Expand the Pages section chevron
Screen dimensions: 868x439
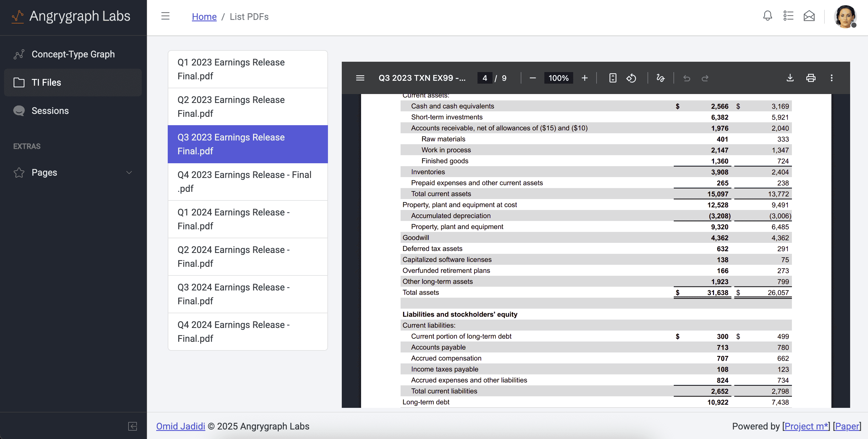(129, 172)
